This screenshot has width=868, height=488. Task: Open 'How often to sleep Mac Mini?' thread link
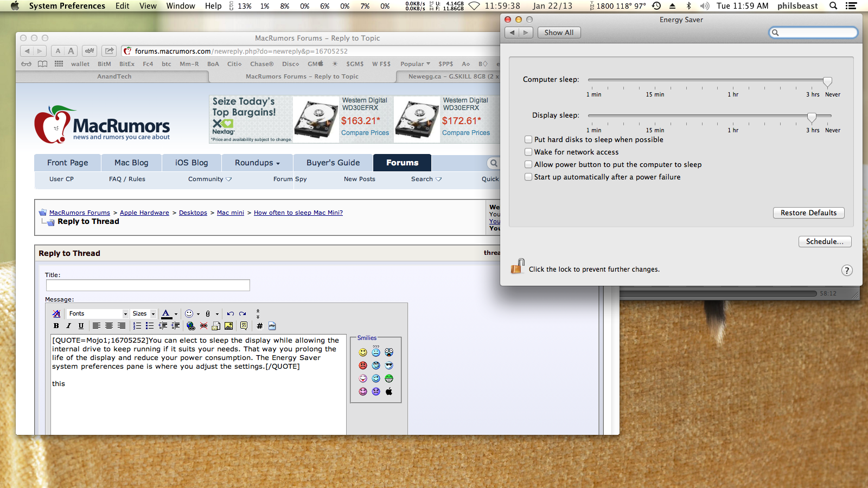(298, 213)
